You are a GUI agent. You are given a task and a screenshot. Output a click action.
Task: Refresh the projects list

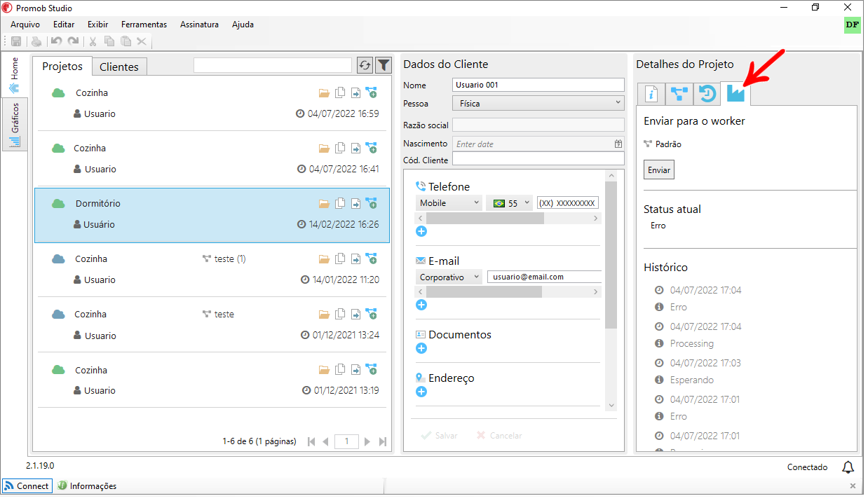click(x=365, y=65)
